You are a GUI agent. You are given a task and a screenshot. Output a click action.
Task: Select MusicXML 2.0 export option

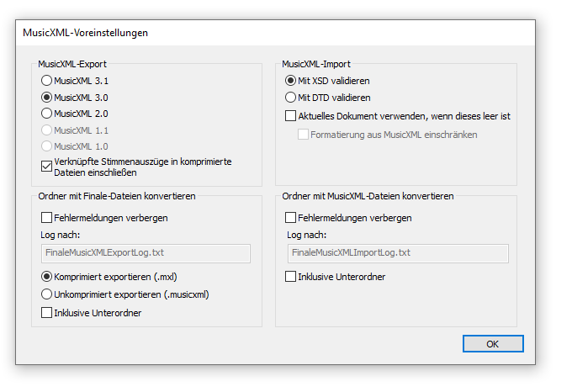[46, 114]
